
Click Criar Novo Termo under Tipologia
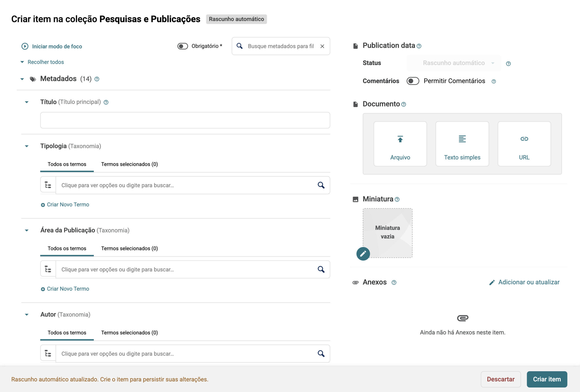pyautogui.click(x=65, y=204)
